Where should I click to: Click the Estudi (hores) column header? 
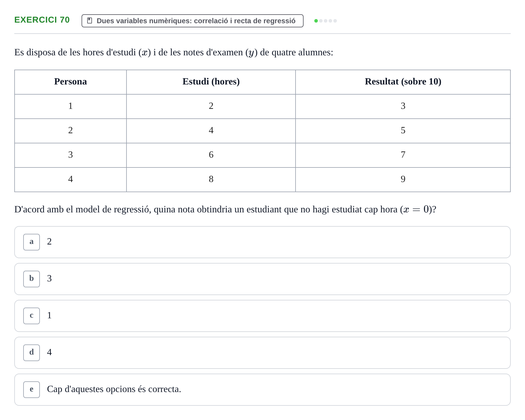[x=211, y=82]
